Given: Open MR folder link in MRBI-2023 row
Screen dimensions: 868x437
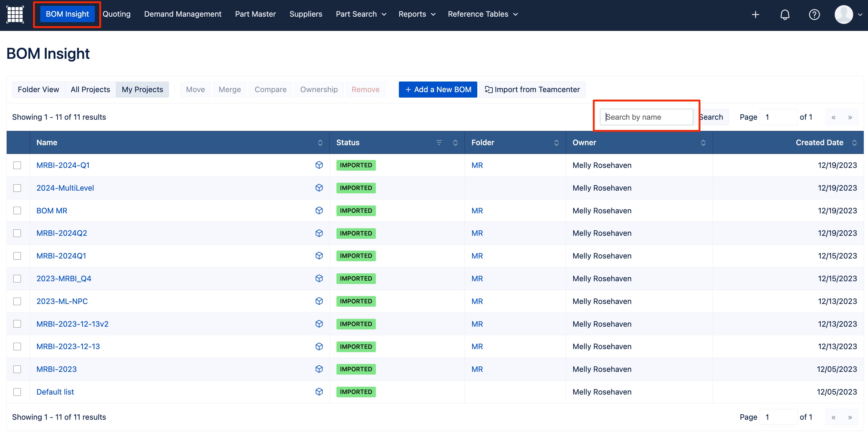Looking at the screenshot, I should 477,369.
